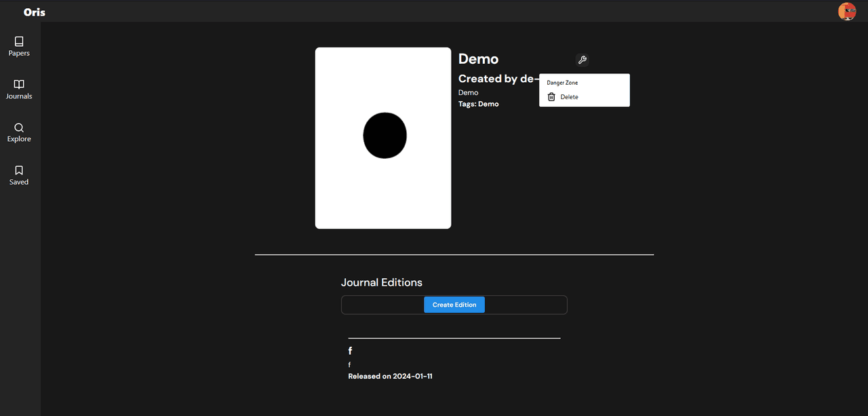Open Explore with the magnifier icon
The image size is (868, 416).
click(19, 128)
